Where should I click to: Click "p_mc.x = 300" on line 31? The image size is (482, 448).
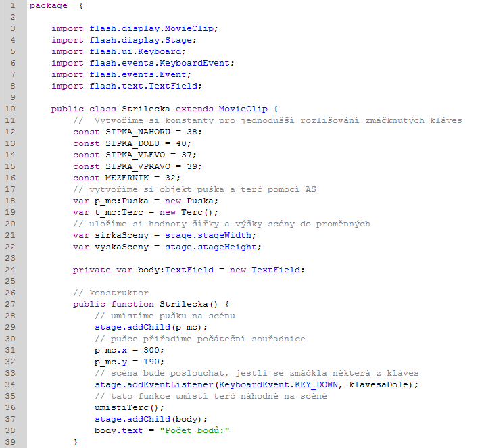[x=127, y=351]
